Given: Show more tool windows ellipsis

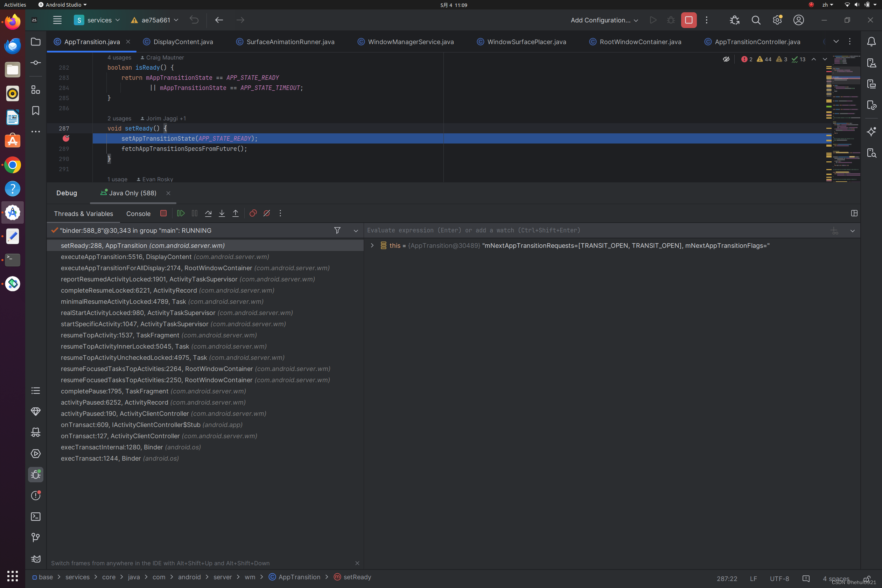Looking at the screenshot, I should pyautogui.click(x=36, y=132).
